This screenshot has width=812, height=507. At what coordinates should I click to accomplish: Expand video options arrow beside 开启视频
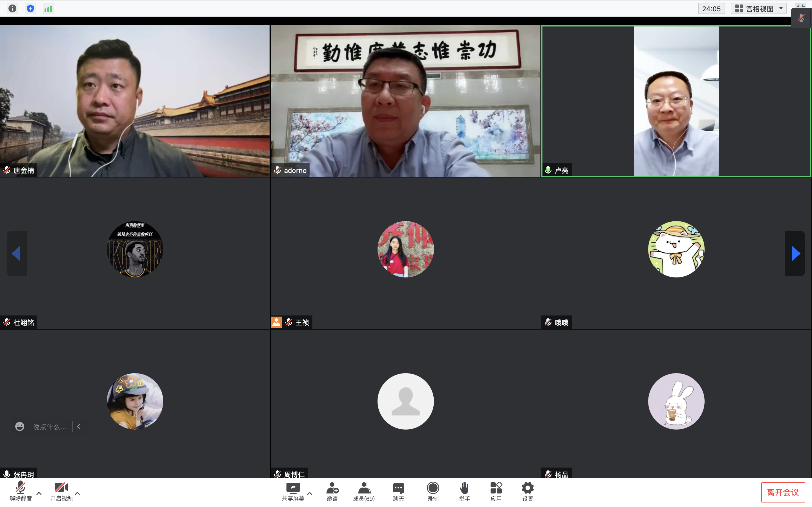click(x=78, y=493)
